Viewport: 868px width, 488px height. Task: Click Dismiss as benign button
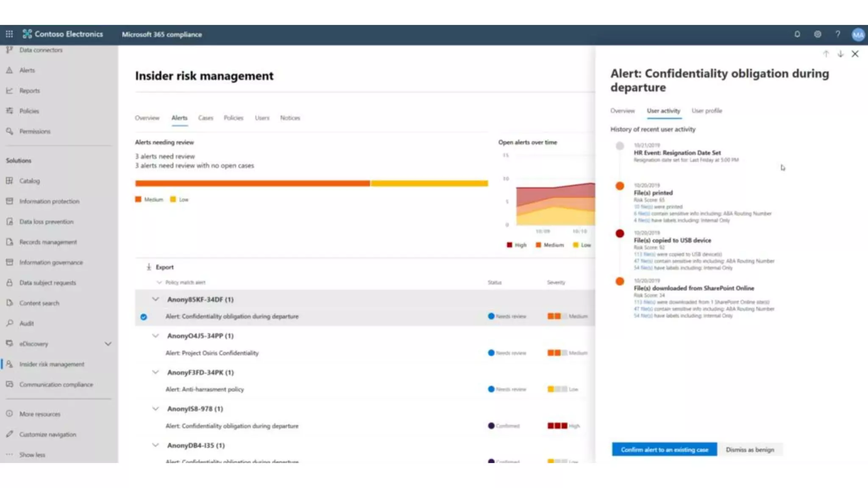click(750, 449)
